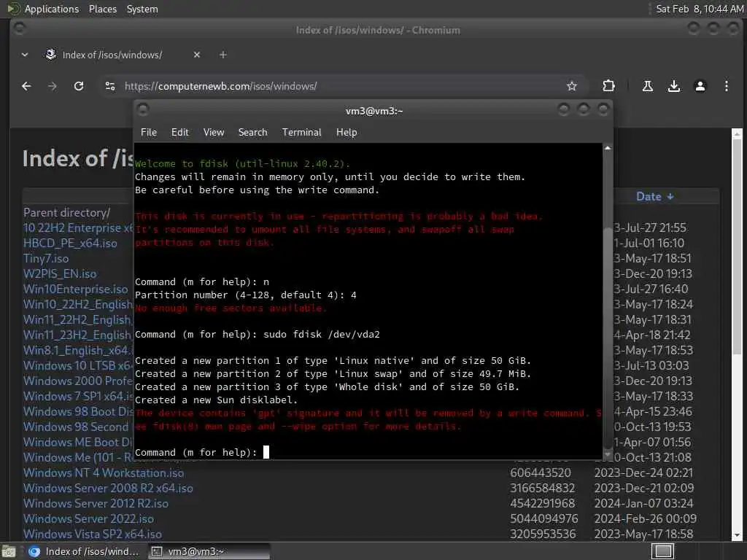Image resolution: width=747 pixels, height=560 pixels.
Task: Click size value 606443520
Action: 541,472
